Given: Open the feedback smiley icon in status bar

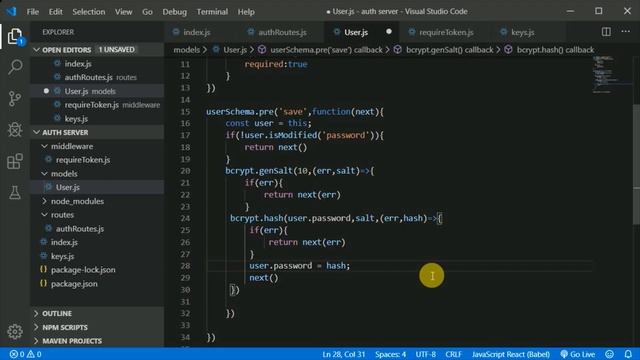Looking at the screenshot, I should [609, 354].
